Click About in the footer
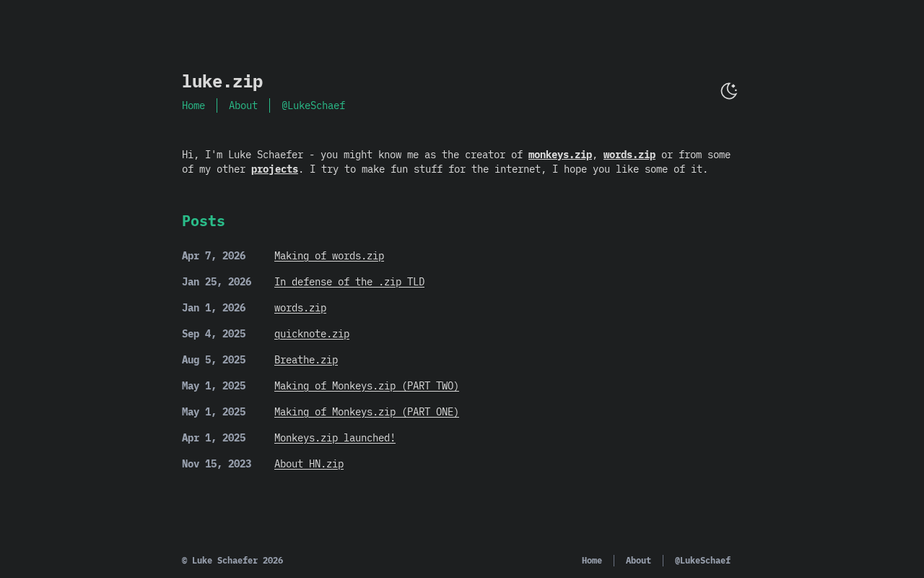This screenshot has width=924, height=578. point(638,561)
